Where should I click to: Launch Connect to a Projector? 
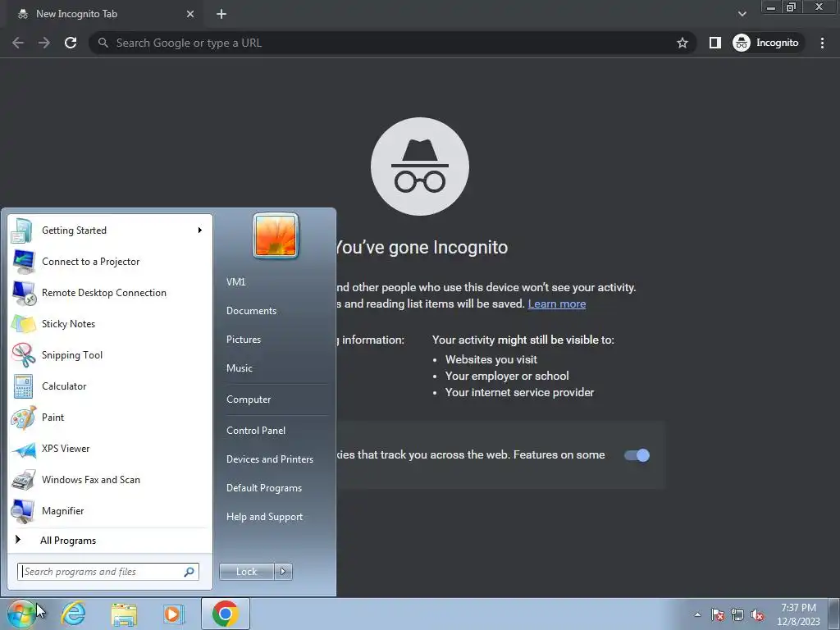(x=110, y=262)
